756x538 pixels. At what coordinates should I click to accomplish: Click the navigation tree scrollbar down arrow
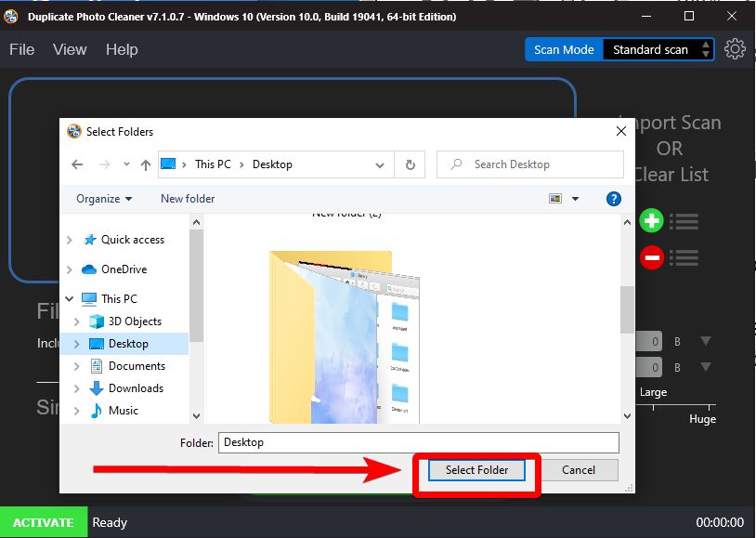[196, 416]
